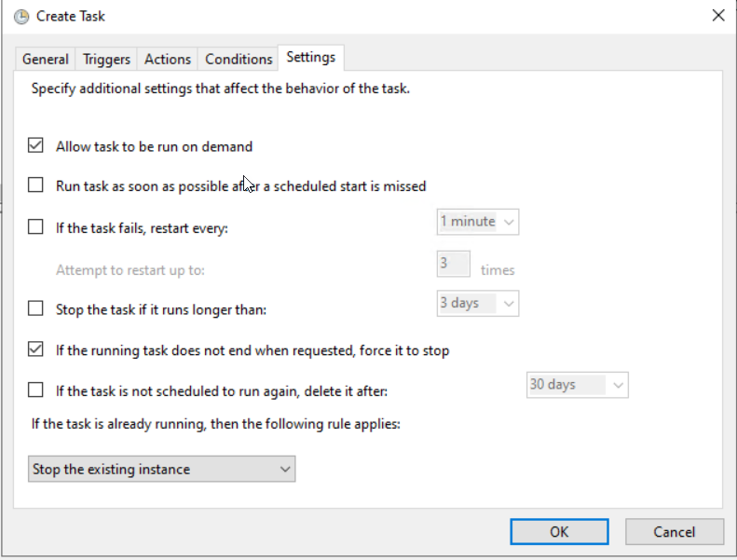Uncheck Allow task to be run on demand

tap(35, 145)
